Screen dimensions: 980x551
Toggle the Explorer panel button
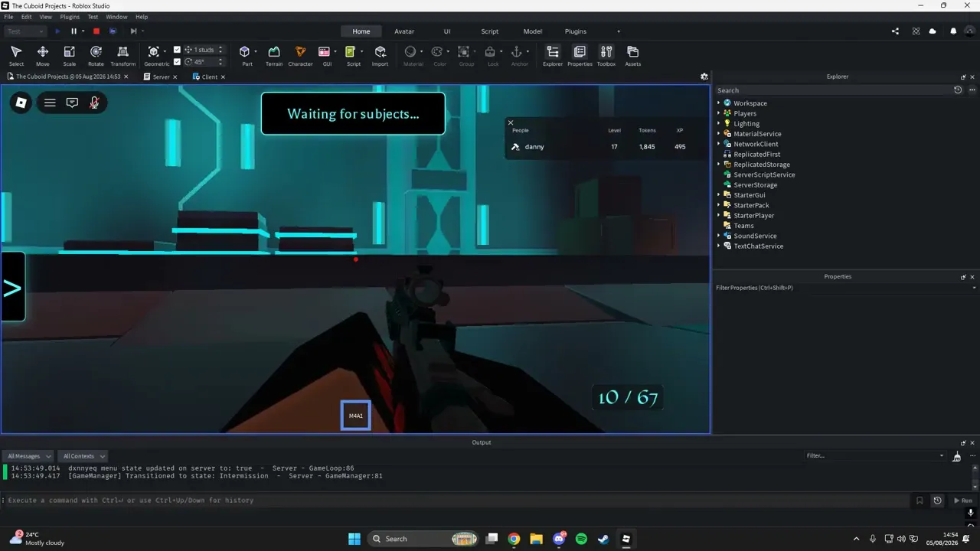tap(553, 55)
